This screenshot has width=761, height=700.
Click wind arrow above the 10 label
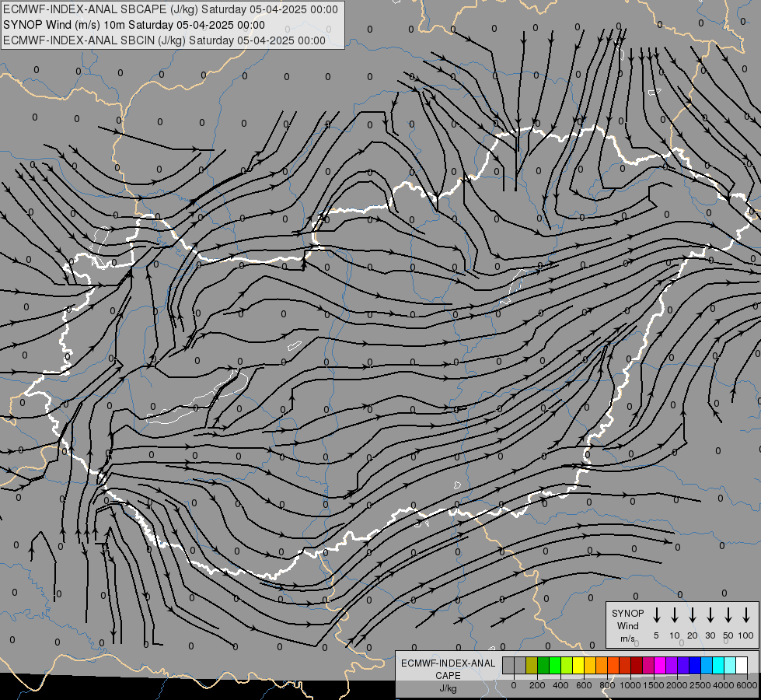[x=675, y=614]
